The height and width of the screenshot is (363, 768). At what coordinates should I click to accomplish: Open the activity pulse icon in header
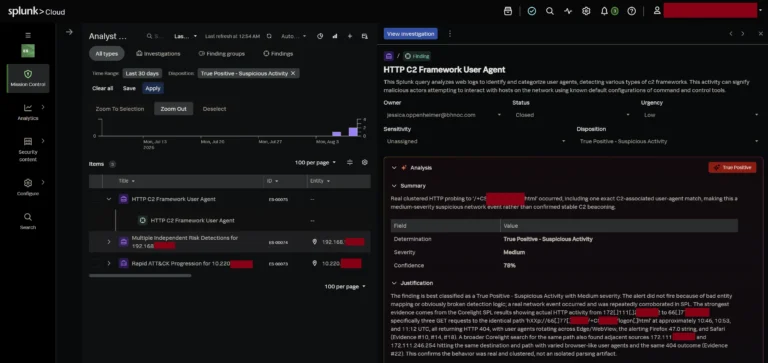[x=568, y=11]
